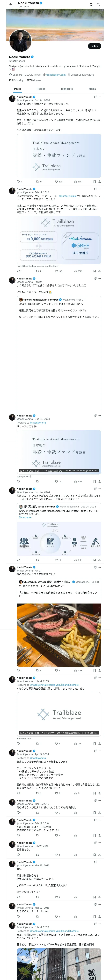View the 997 Followers list
The width and height of the screenshot is (110, 980).
click(34, 80)
